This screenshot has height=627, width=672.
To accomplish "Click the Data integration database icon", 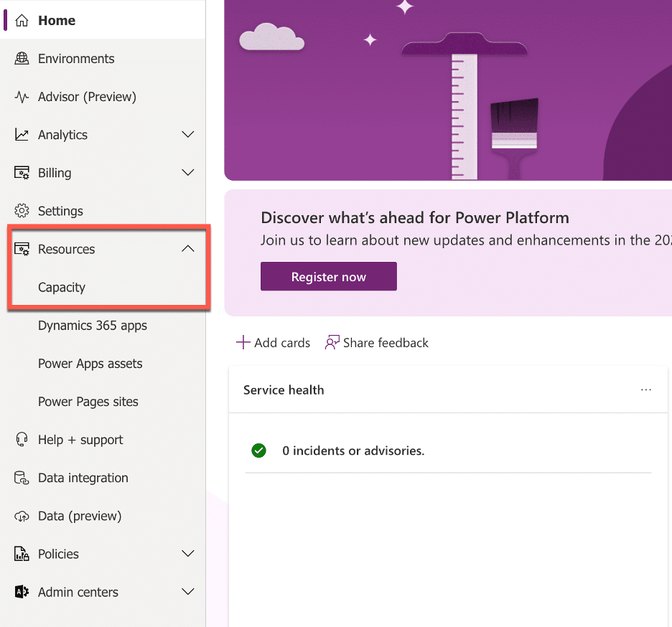I will [22, 478].
